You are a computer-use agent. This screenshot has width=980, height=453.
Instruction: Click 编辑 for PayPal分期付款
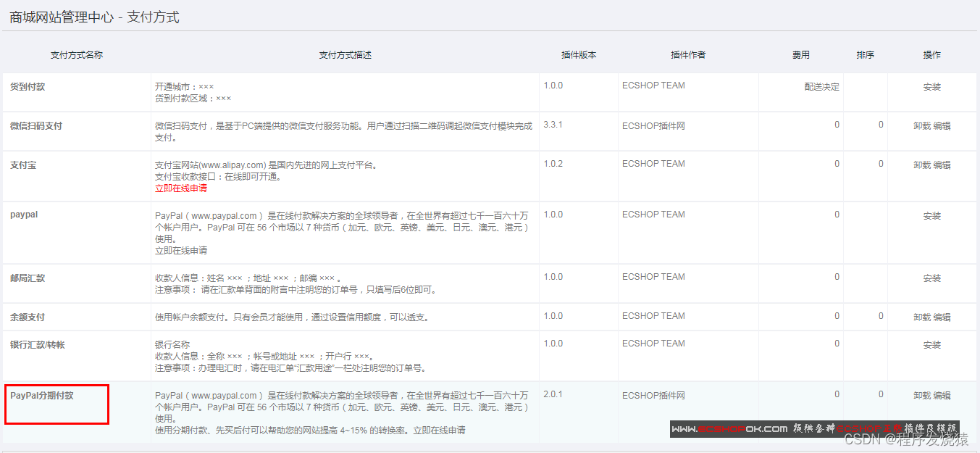941,395
